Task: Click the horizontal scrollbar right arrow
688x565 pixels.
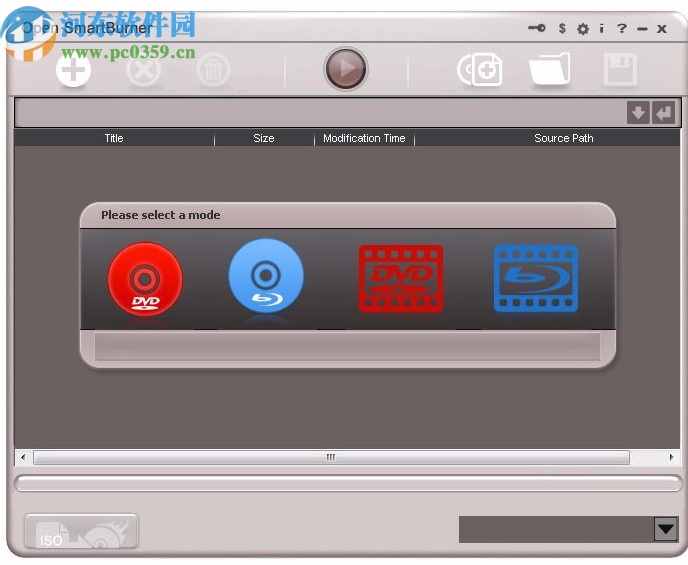Action: tap(671, 457)
